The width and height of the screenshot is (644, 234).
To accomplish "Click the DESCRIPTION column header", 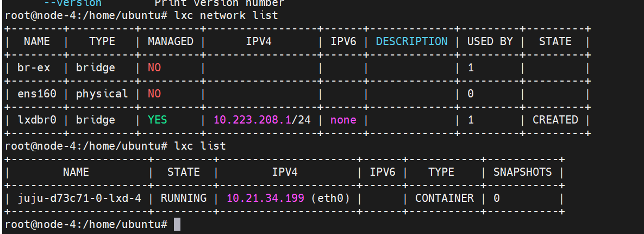I will (x=411, y=41).
